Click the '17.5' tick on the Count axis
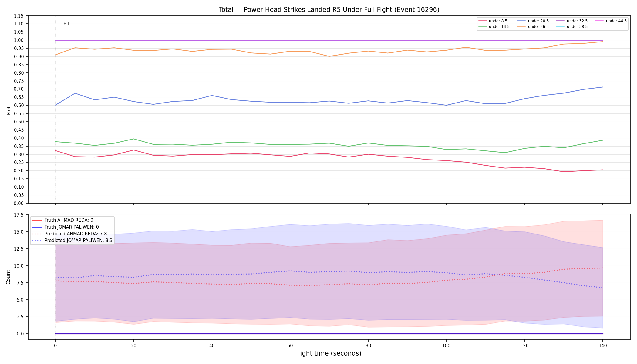This screenshot has width=637, height=364. point(19,215)
